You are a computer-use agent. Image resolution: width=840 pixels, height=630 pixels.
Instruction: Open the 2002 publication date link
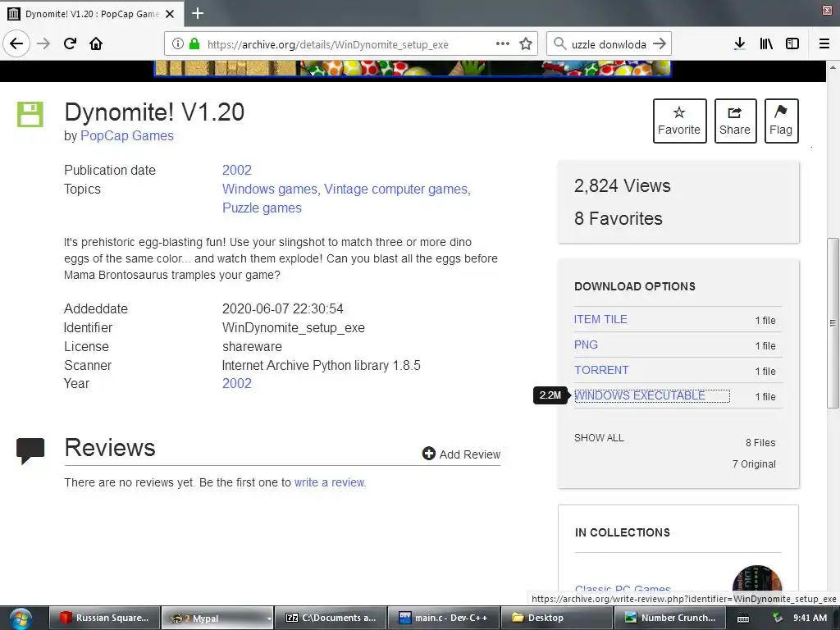pyautogui.click(x=237, y=170)
